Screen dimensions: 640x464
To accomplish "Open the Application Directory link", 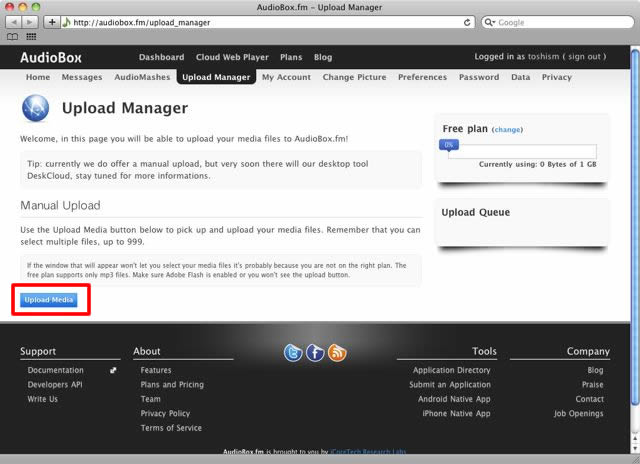I will (x=451, y=370).
